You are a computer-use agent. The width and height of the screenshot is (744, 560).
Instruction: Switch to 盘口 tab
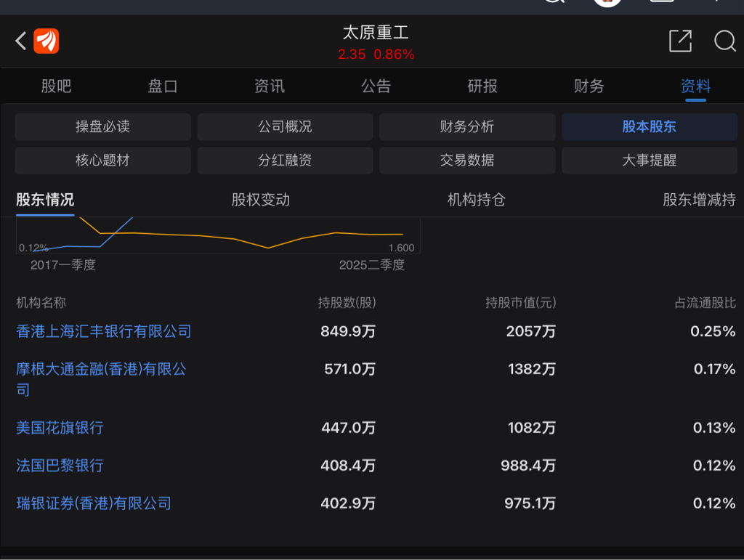[x=163, y=86]
